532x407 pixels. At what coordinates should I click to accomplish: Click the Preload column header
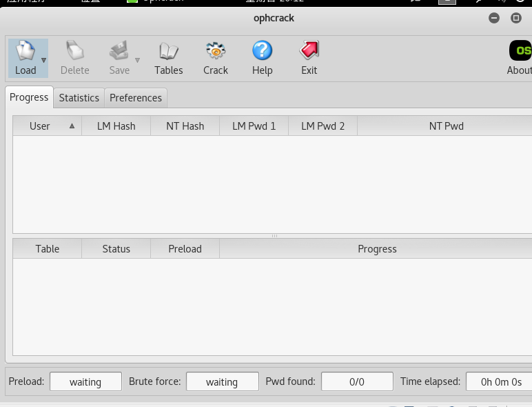tap(185, 249)
